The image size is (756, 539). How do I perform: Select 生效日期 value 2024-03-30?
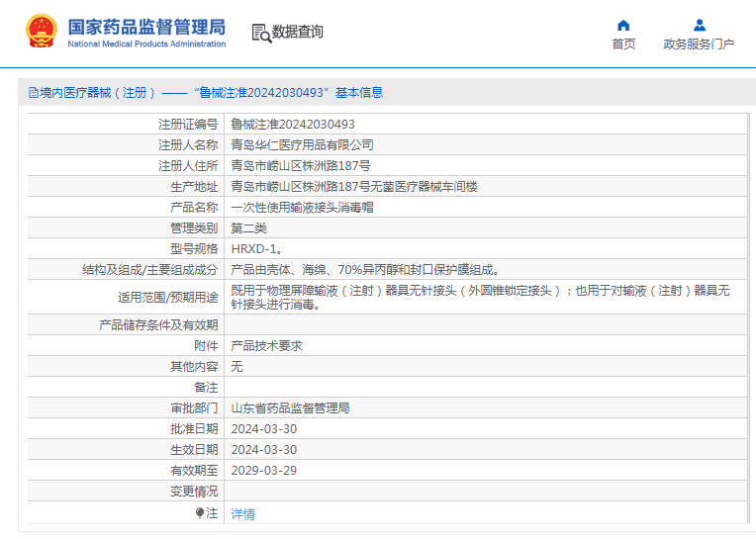click(x=264, y=449)
